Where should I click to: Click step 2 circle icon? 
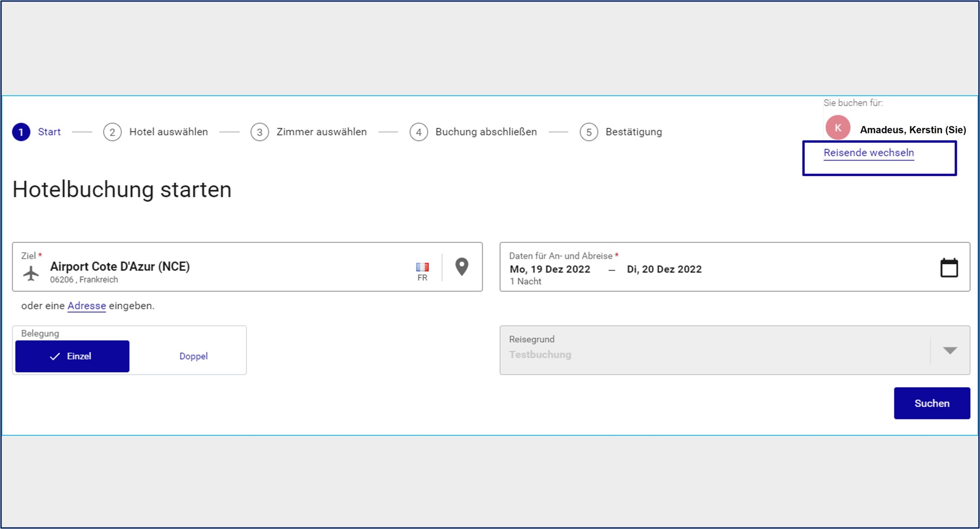(112, 132)
